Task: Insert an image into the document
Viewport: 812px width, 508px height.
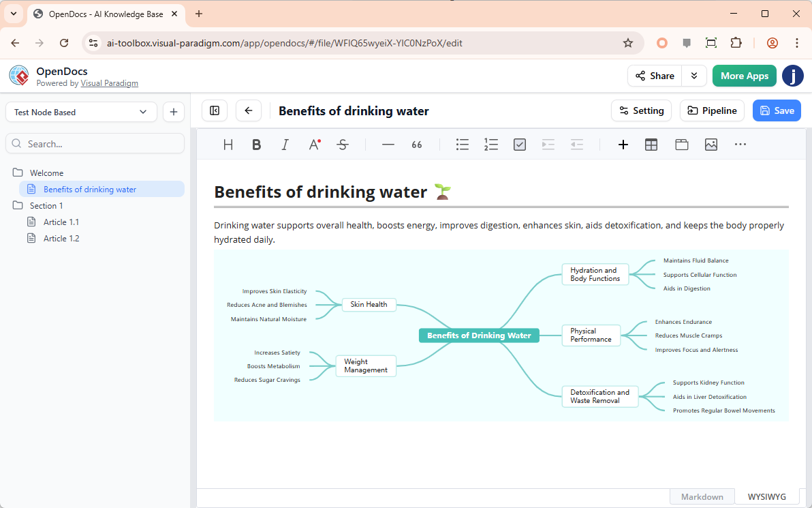Action: coord(711,144)
